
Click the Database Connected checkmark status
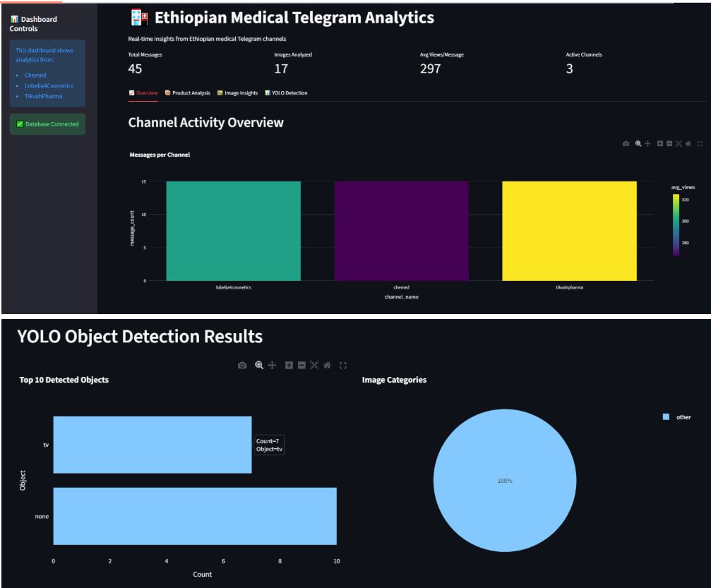point(47,124)
